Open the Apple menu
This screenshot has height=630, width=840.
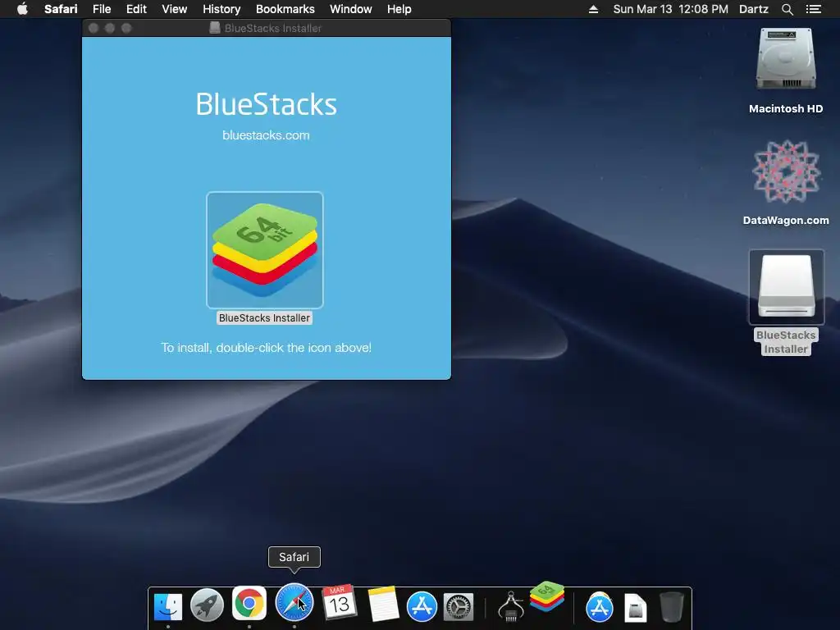click(22, 9)
